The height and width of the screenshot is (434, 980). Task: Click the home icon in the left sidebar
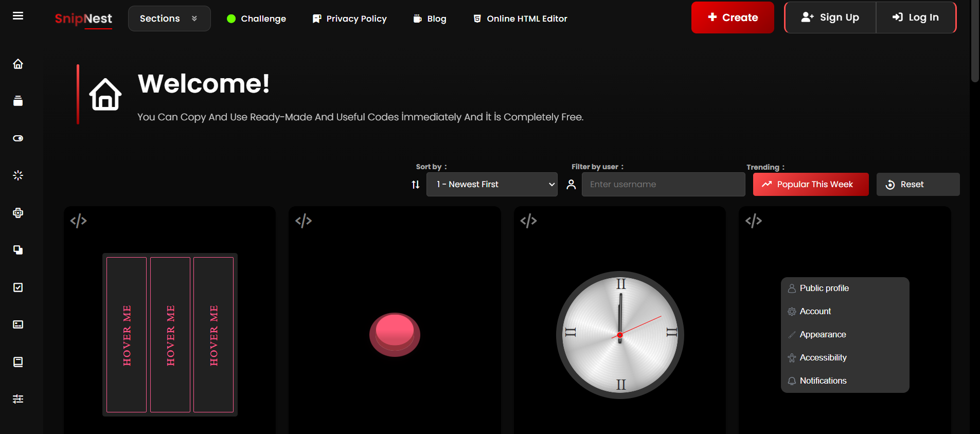pyautogui.click(x=18, y=64)
